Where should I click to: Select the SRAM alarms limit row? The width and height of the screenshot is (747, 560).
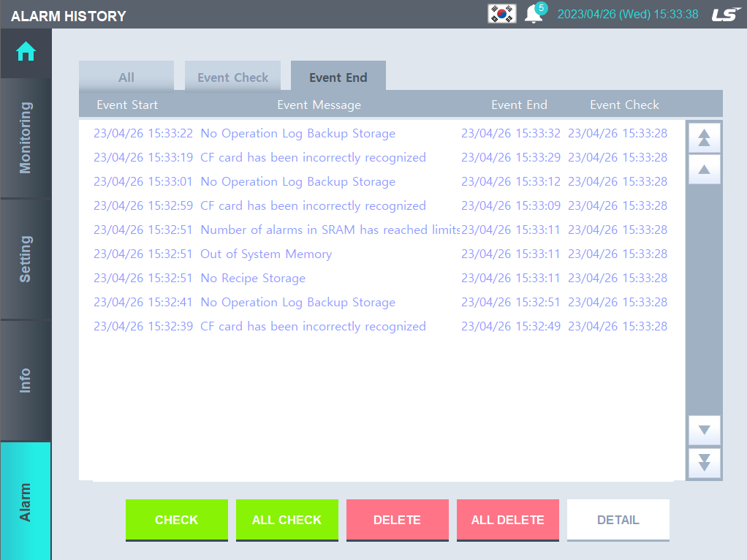pyautogui.click(x=381, y=230)
